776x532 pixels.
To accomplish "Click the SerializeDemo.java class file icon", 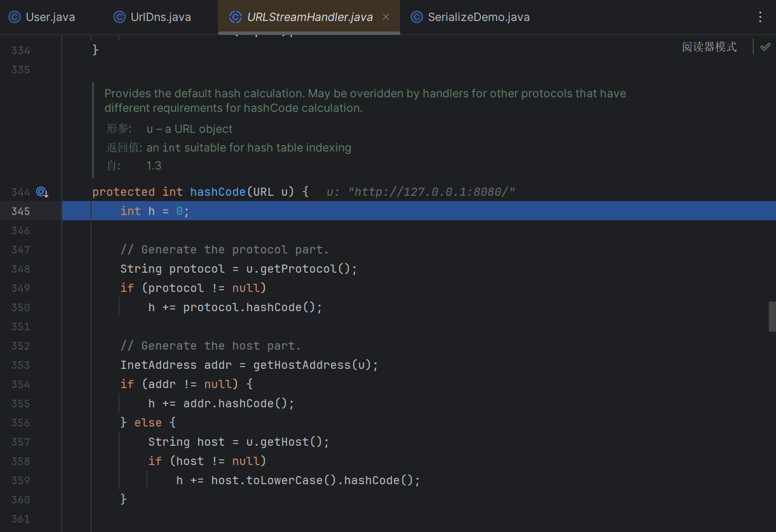I will [416, 17].
